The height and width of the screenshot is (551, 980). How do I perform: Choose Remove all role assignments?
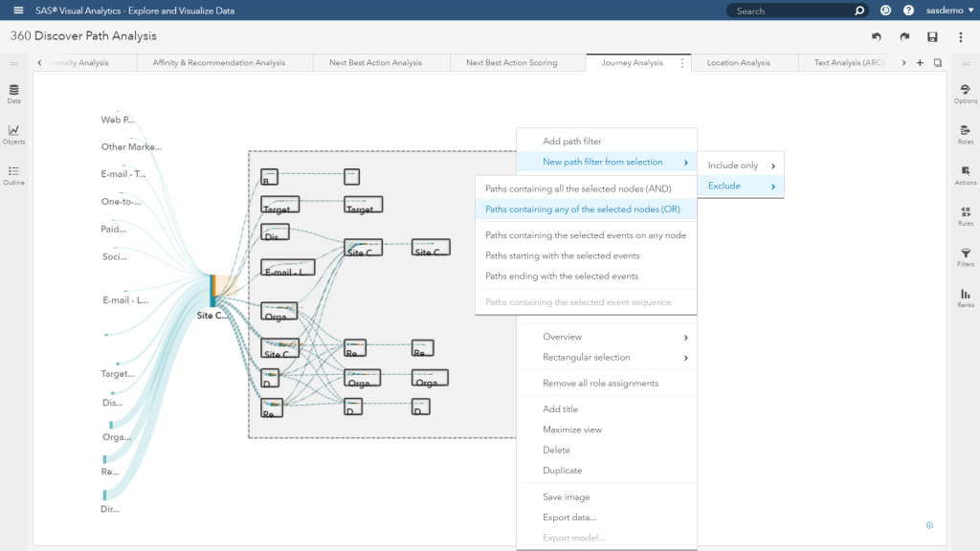pyautogui.click(x=606, y=384)
